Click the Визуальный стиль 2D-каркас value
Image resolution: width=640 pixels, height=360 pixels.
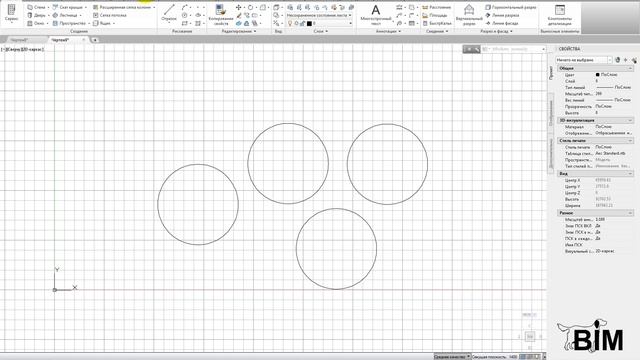tap(605, 251)
